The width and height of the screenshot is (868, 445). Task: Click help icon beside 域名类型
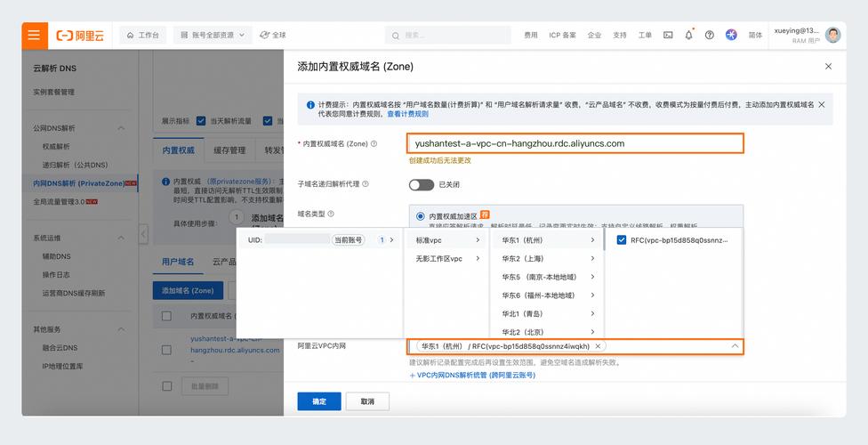pos(331,214)
